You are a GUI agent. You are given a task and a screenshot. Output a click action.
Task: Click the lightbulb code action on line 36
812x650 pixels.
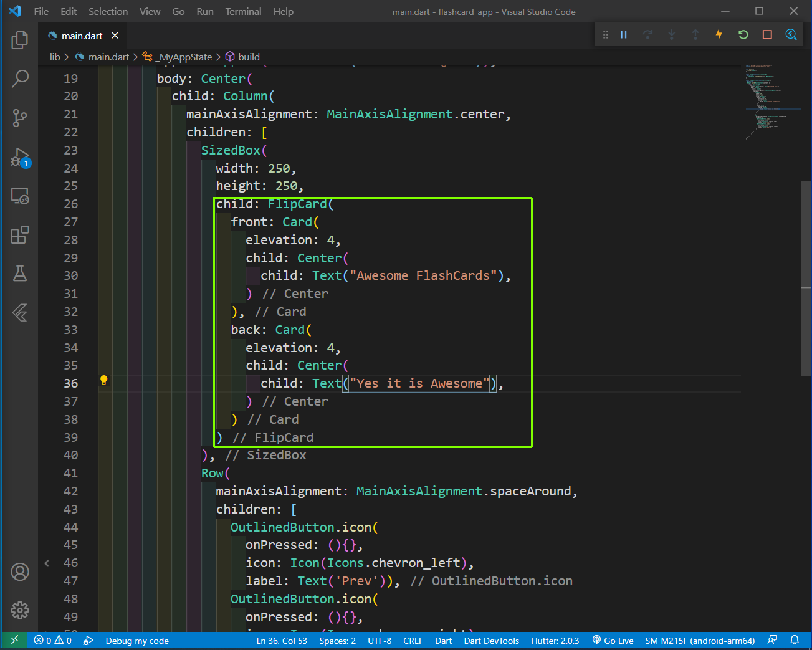click(104, 381)
